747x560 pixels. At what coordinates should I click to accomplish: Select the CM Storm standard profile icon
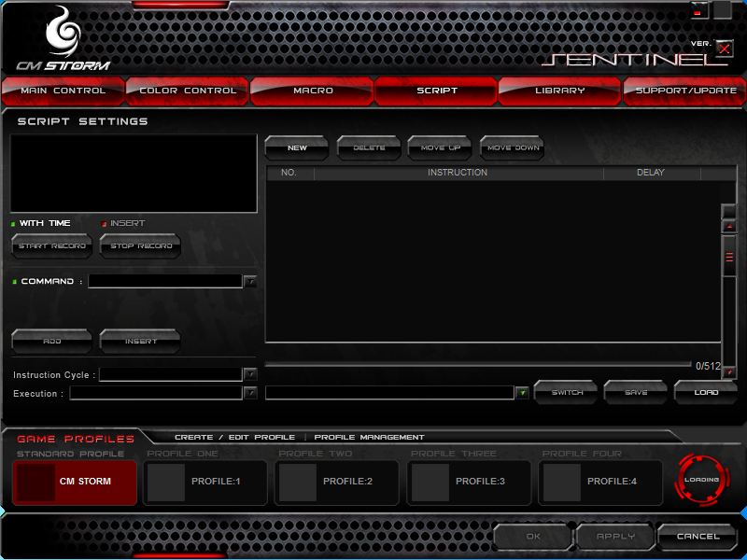[x=36, y=482]
